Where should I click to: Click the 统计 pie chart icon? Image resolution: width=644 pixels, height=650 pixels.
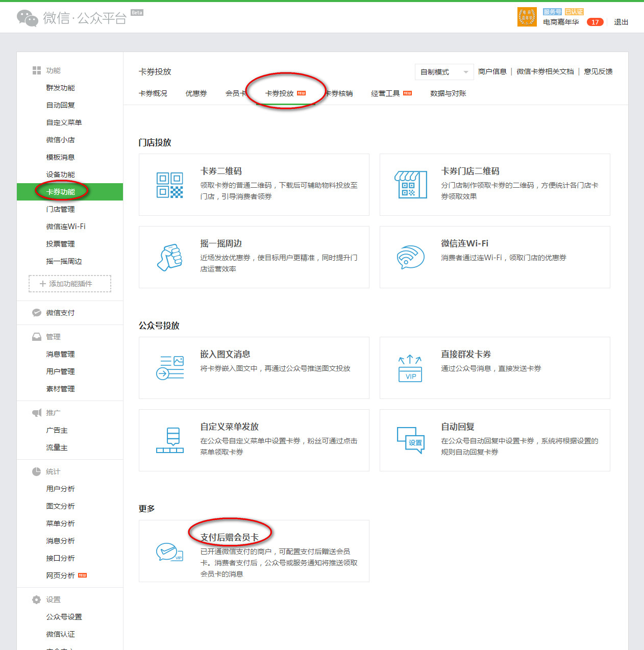pyautogui.click(x=37, y=471)
